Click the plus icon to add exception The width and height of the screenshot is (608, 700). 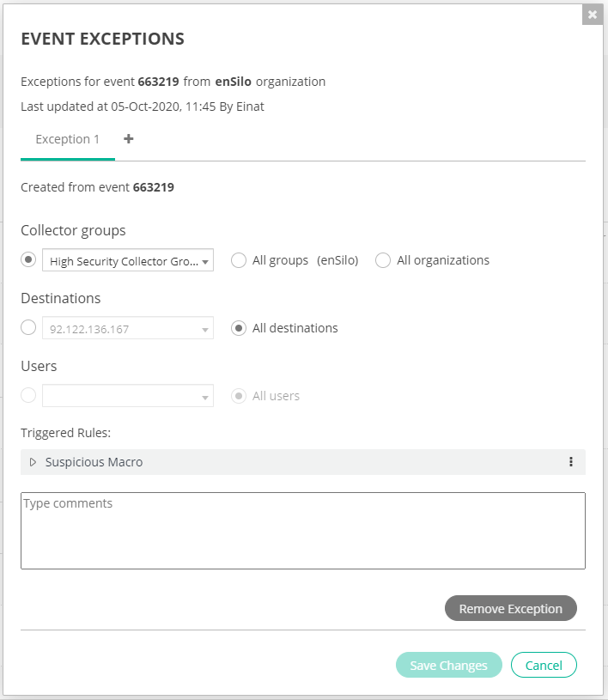click(x=129, y=138)
